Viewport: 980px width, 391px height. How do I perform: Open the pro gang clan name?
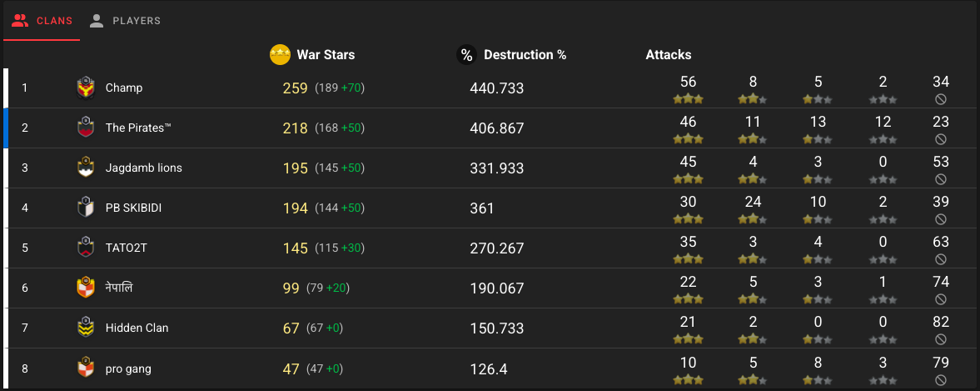128,368
